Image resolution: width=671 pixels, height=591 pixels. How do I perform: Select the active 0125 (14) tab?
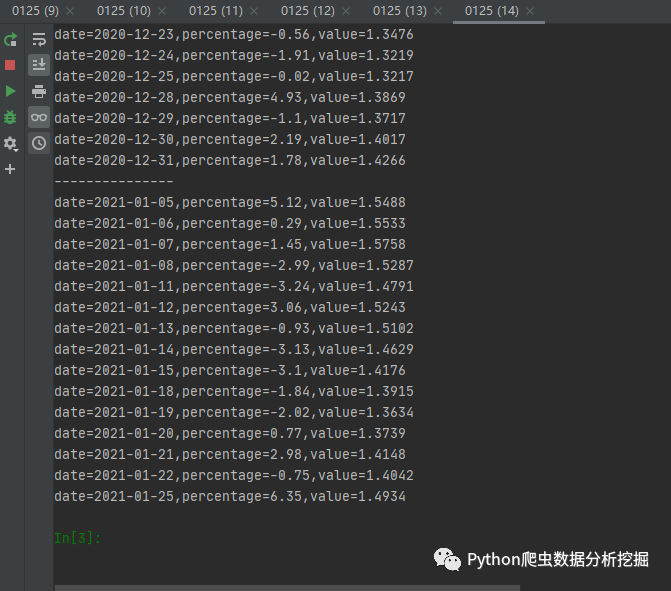[492, 11]
